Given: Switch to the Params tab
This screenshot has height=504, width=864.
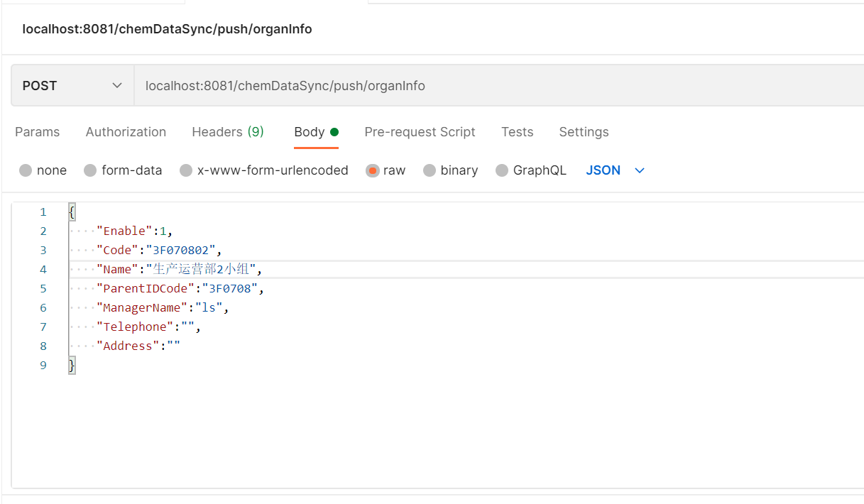Looking at the screenshot, I should (37, 131).
